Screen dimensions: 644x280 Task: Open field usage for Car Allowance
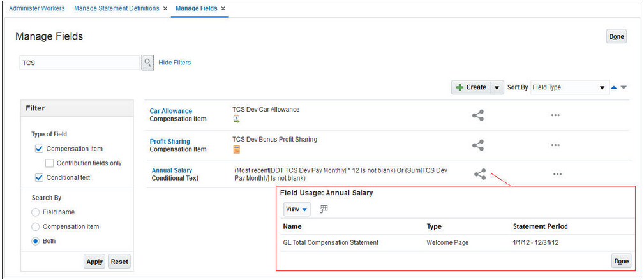478,115
